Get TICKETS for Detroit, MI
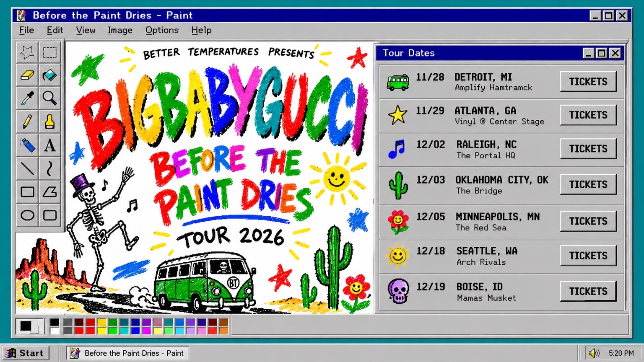644x362 pixels. click(588, 81)
